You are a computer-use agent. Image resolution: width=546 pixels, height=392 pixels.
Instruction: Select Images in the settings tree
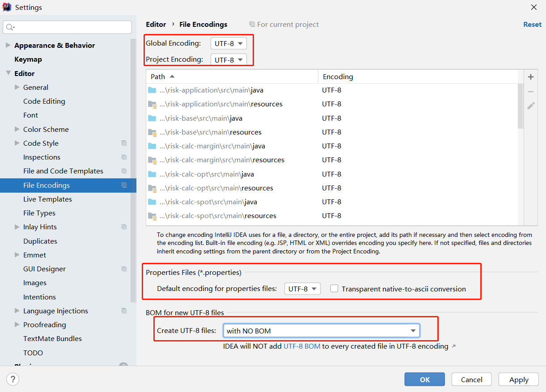tap(35, 283)
